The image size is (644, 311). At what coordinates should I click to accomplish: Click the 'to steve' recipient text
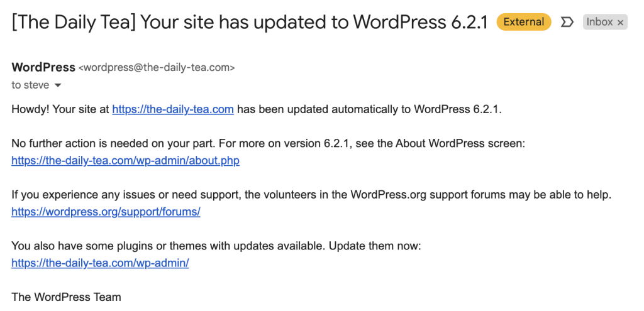tap(30, 85)
